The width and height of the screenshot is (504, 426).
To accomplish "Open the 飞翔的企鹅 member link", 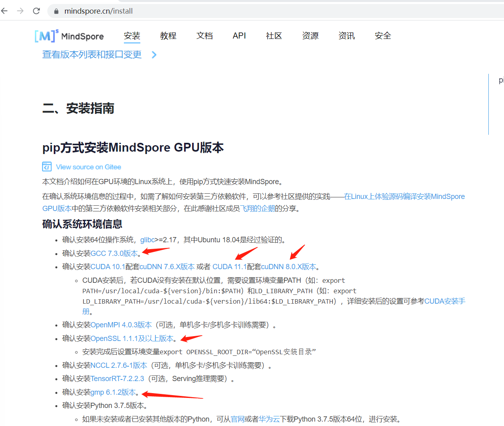I will tap(257, 209).
